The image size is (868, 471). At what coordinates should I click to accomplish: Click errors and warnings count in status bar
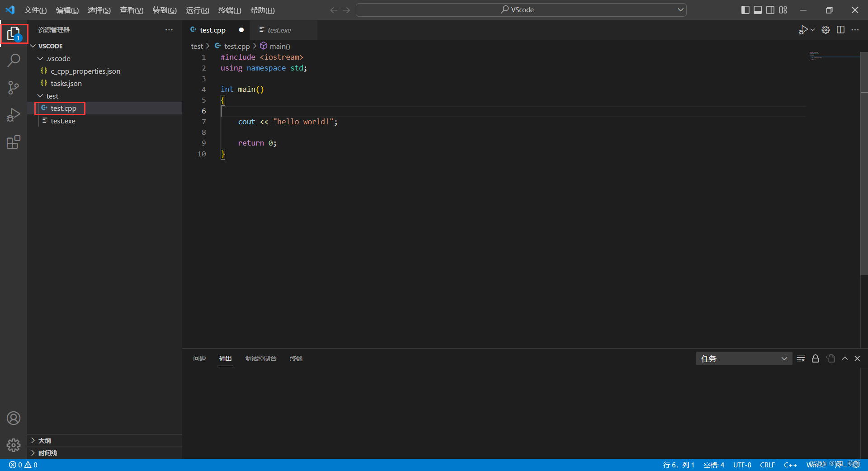(x=24, y=465)
